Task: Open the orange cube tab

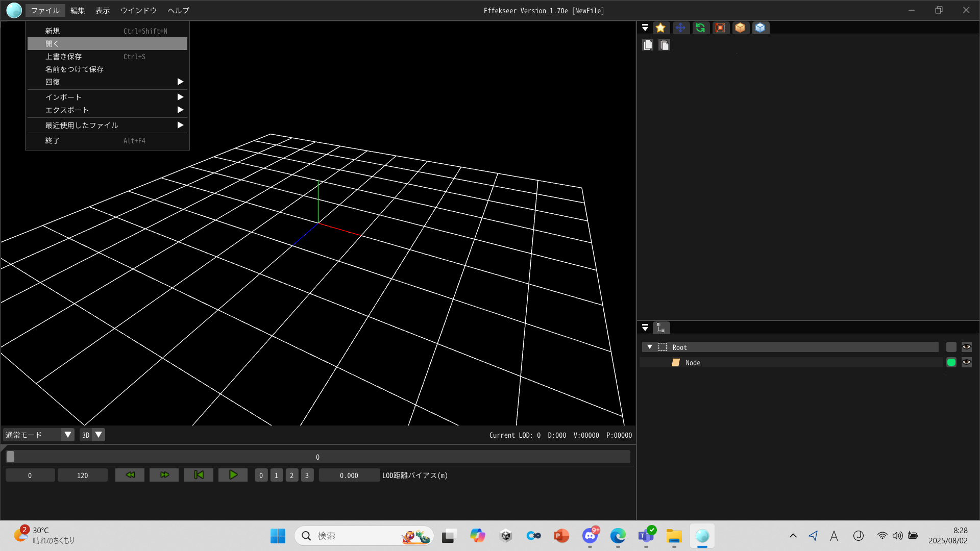Action: (740, 28)
